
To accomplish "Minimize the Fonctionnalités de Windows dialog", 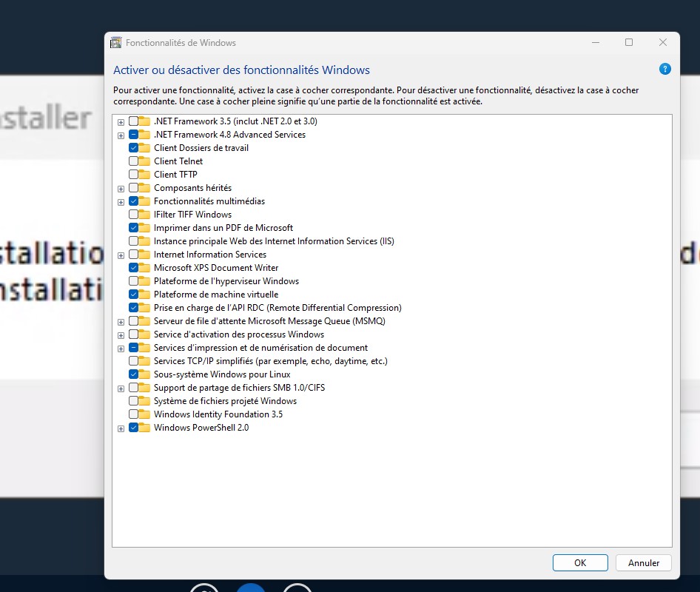I will [596, 42].
